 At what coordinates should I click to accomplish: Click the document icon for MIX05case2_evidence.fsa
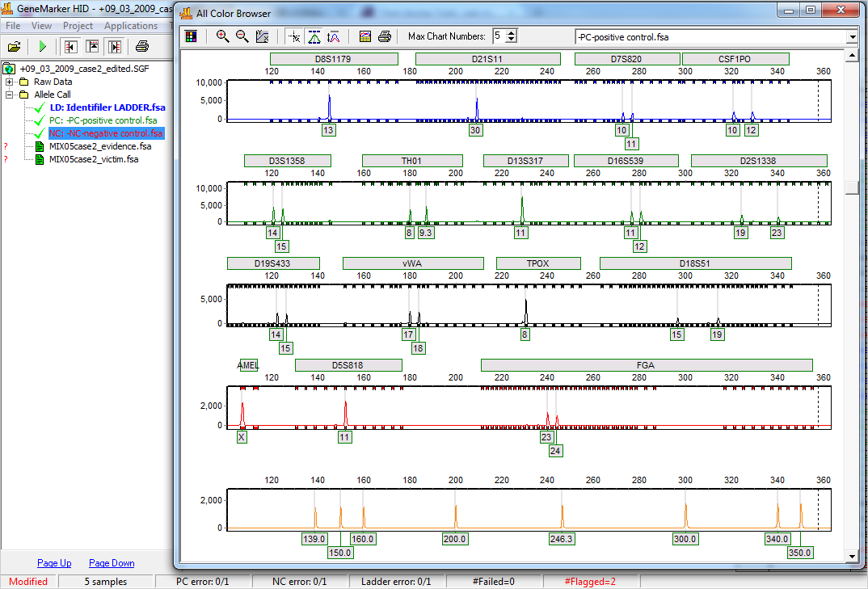(x=40, y=147)
